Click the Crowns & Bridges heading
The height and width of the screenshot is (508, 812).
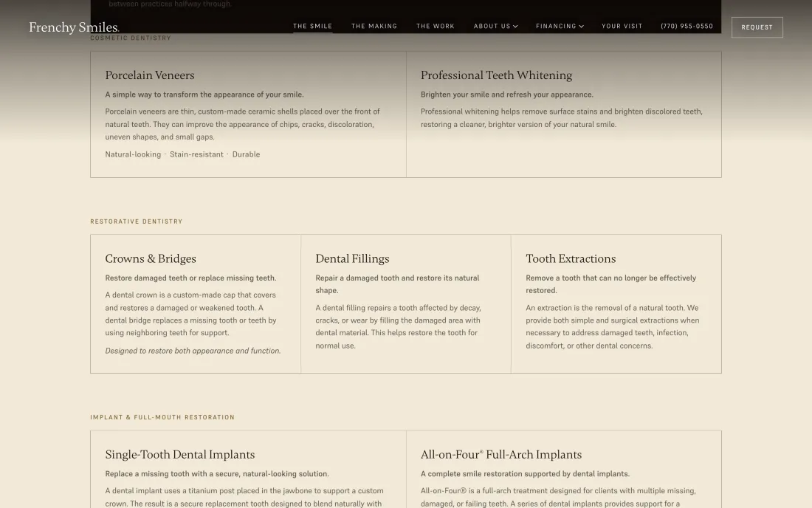pos(151,258)
